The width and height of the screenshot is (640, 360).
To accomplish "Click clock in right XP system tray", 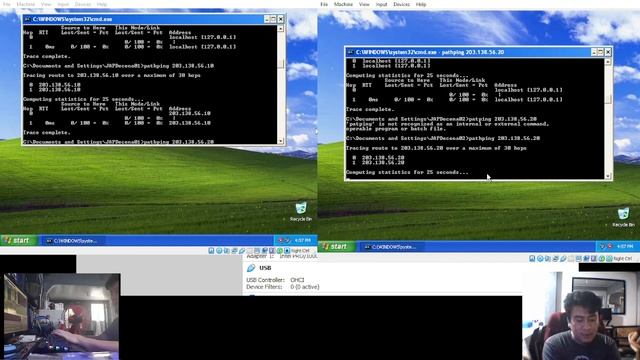I will [x=625, y=247].
